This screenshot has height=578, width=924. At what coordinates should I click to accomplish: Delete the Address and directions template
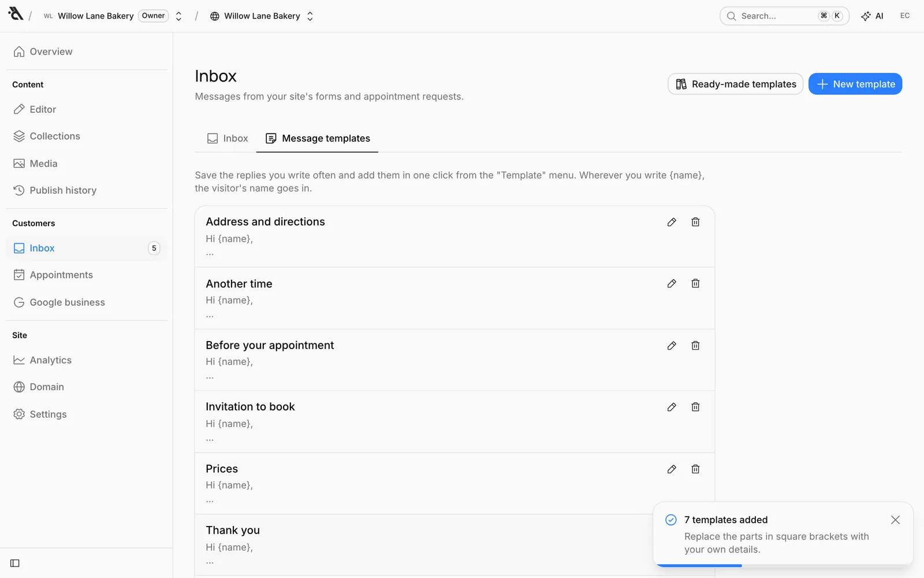coord(695,222)
